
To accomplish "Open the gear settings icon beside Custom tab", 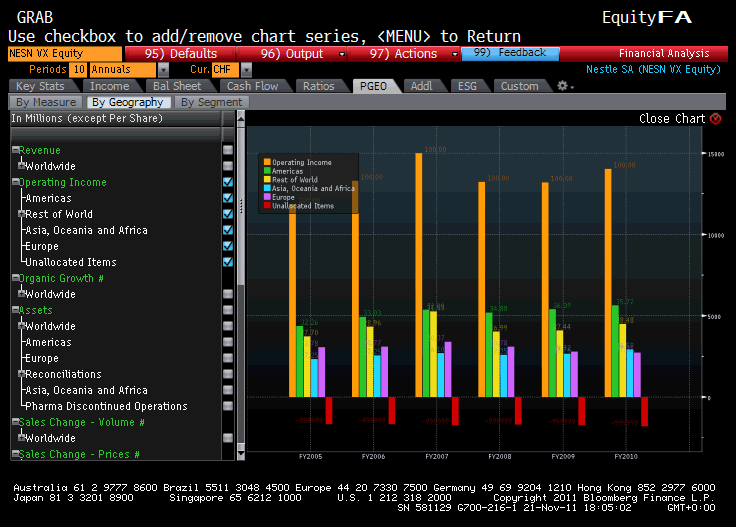I will pyautogui.click(x=563, y=86).
